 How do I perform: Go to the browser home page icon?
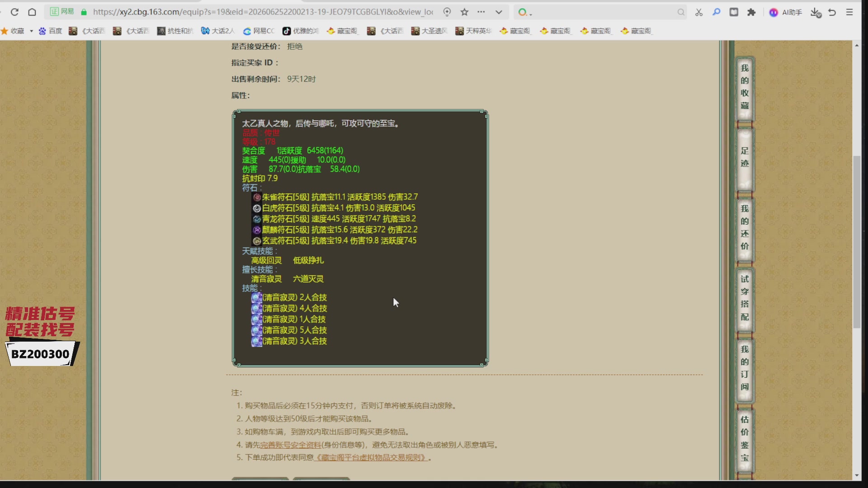(x=32, y=12)
